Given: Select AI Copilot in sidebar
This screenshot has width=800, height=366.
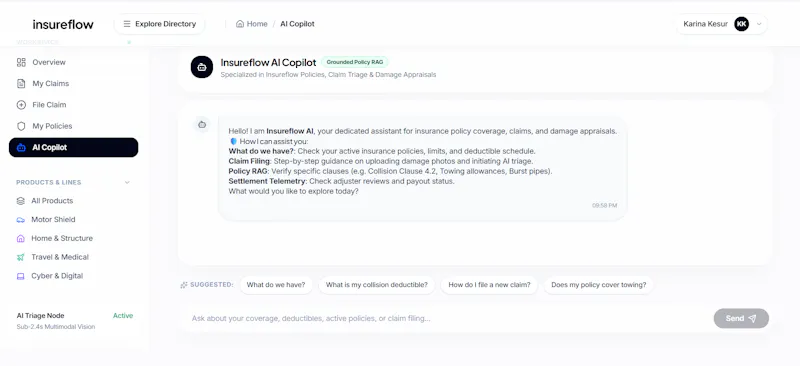Looking at the screenshot, I should 73,148.
